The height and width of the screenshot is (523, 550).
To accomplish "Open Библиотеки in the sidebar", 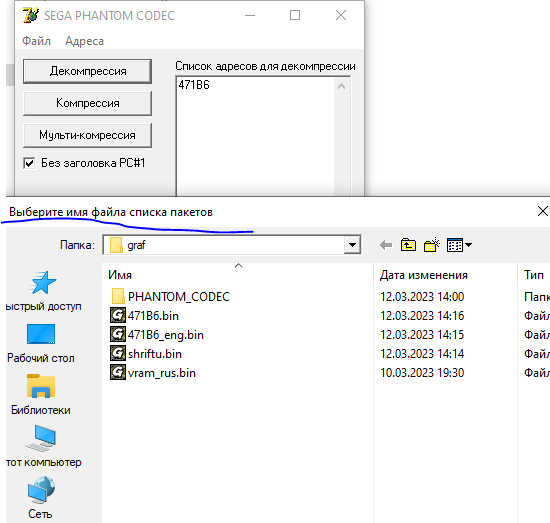I will click(41, 395).
